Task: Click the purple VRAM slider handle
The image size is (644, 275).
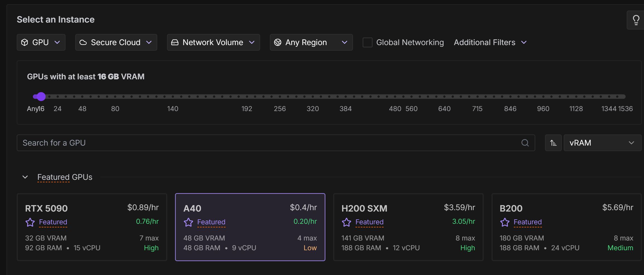Action: [41, 97]
